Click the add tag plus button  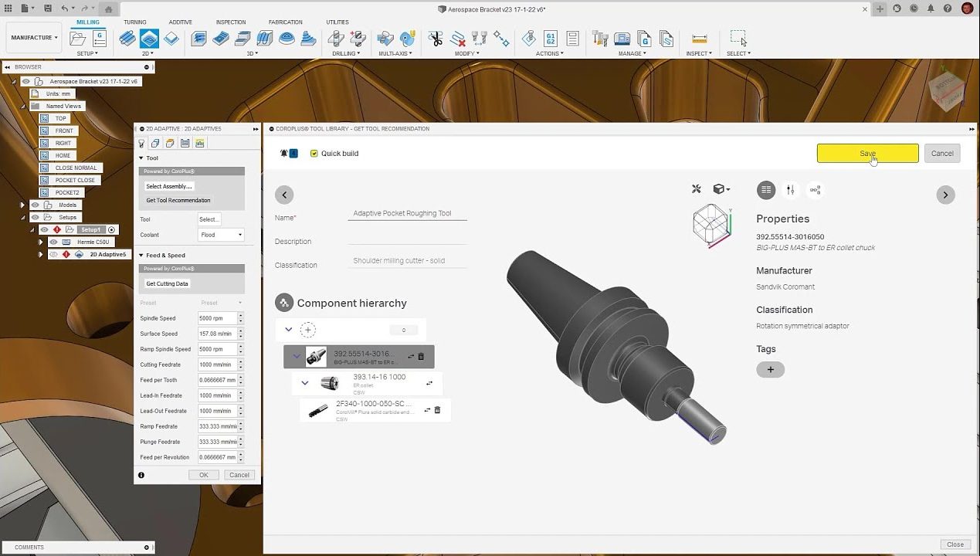pyautogui.click(x=770, y=369)
